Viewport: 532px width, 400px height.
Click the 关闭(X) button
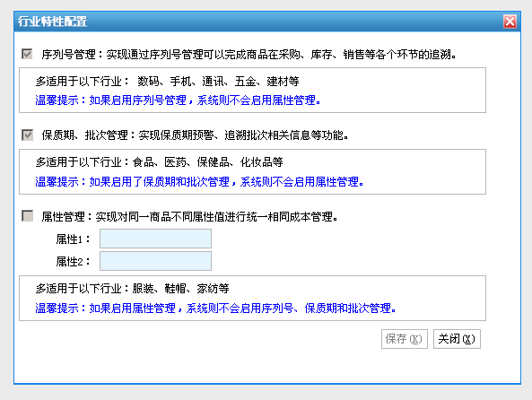pyautogui.click(x=457, y=339)
